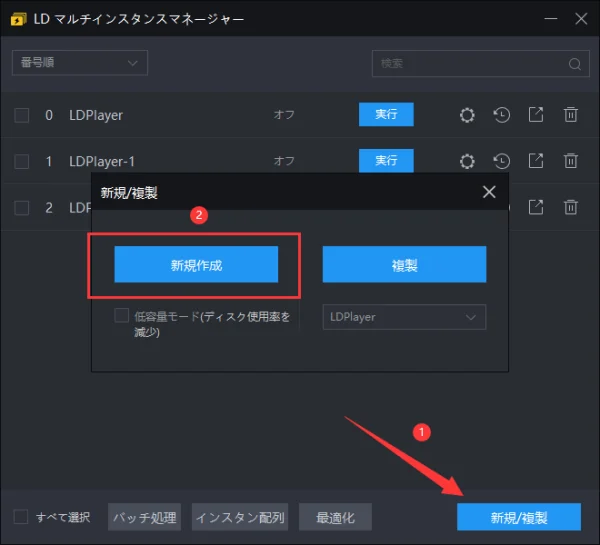Click 最適化 button
Image resolution: width=600 pixels, height=545 pixels.
(335, 517)
